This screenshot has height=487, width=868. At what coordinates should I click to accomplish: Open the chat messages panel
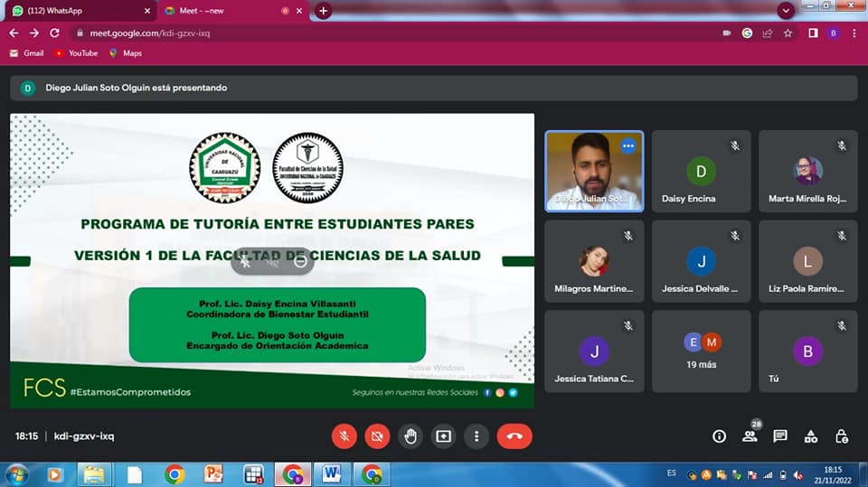pos(780,436)
